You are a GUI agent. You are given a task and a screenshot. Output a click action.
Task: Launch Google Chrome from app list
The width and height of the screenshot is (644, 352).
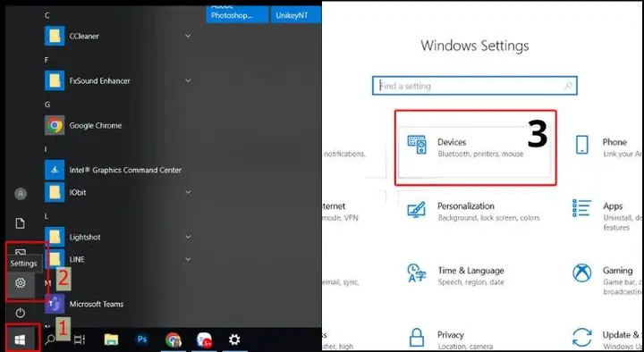pos(55,126)
